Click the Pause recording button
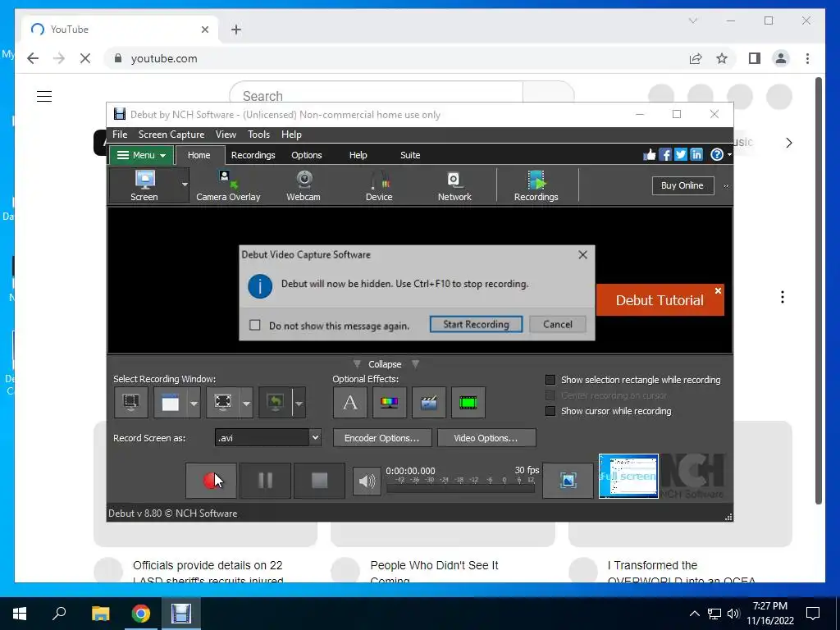Image resolution: width=840 pixels, height=630 pixels. point(265,481)
